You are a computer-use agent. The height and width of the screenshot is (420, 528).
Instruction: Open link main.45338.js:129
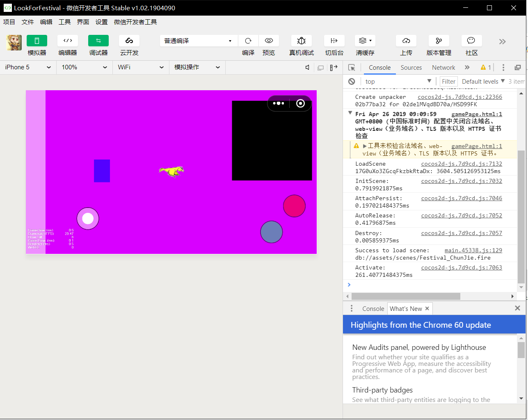click(x=473, y=250)
